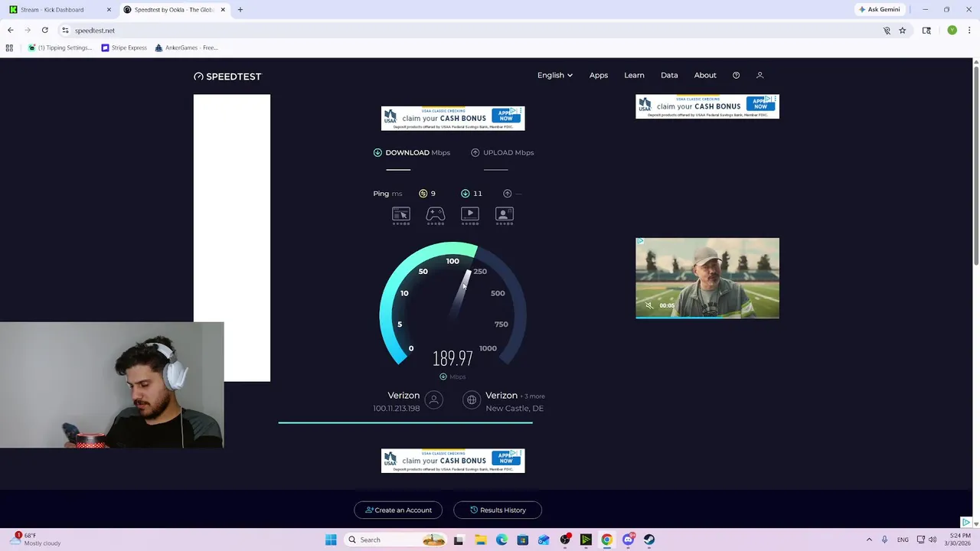Click the AdChoices icon on video ad
The width and height of the screenshot is (980, 551).
click(x=640, y=242)
